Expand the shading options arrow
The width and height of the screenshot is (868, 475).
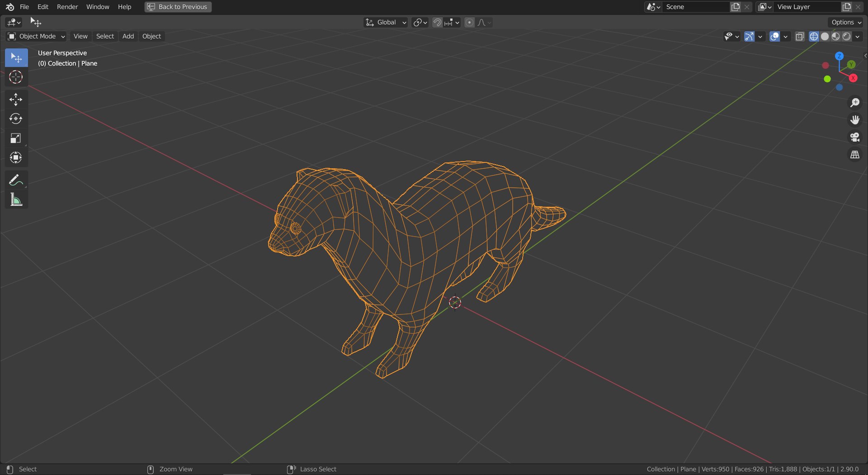click(858, 37)
